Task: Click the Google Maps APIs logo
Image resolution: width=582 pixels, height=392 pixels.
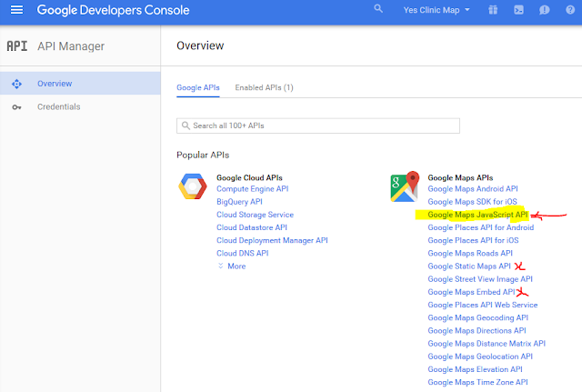Action: pos(405,186)
